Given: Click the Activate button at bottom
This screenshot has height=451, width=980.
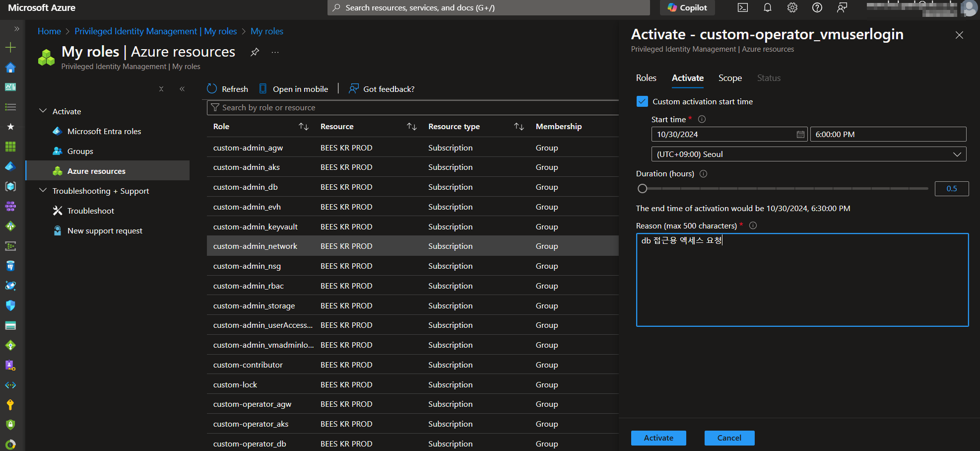Looking at the screenshot, I should click(x=658, y=438).
